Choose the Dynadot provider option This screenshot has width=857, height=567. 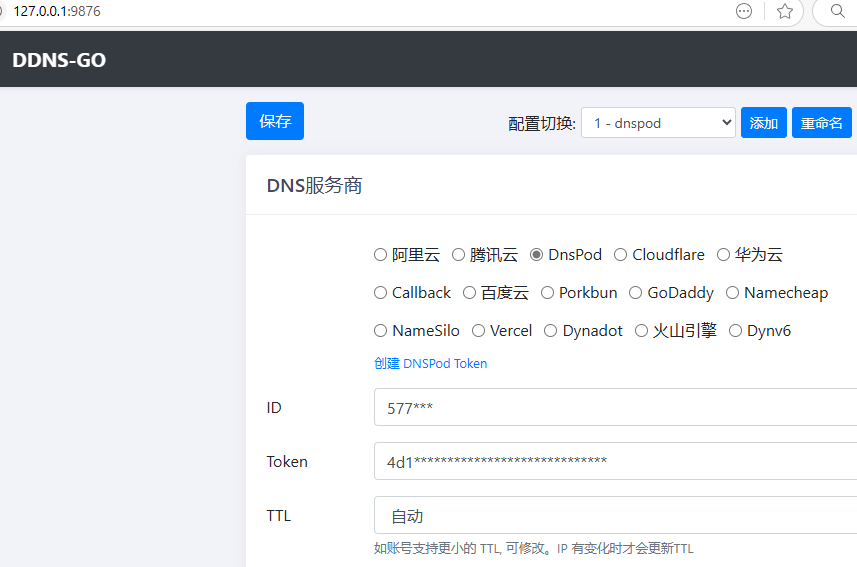coord(550,331)
